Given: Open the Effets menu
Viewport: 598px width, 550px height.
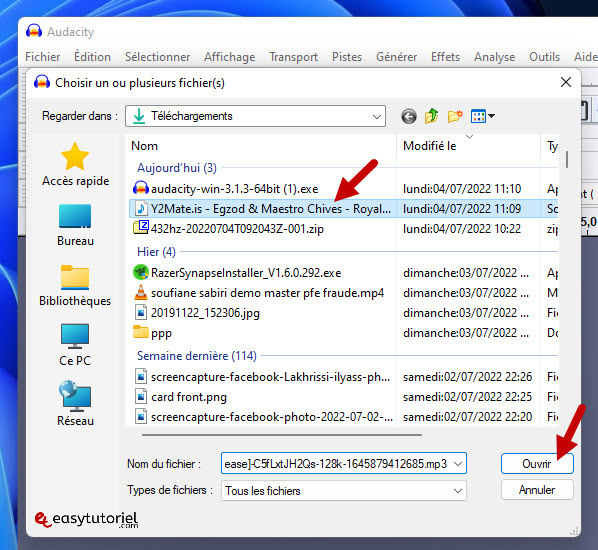Looking at the screenshot, I should 445,57.
